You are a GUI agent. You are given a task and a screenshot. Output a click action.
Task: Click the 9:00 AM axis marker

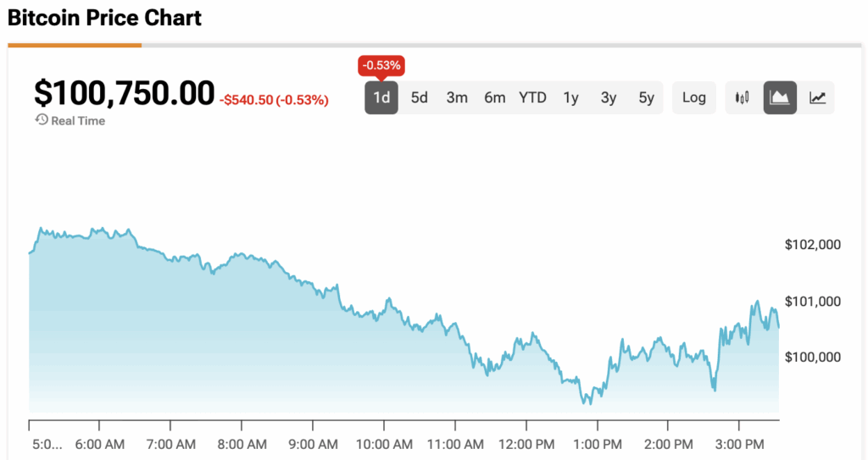314,442
